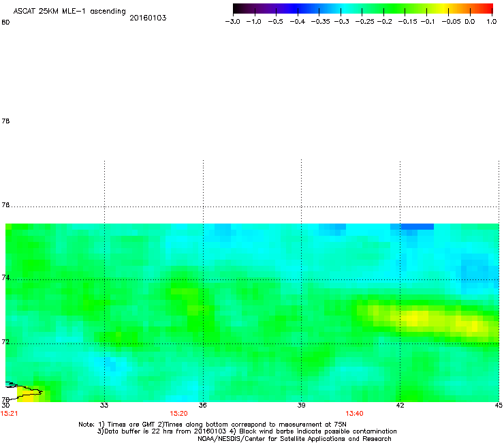Click the latitude axis label 74
504x443 pixels.
pos(5,277)
